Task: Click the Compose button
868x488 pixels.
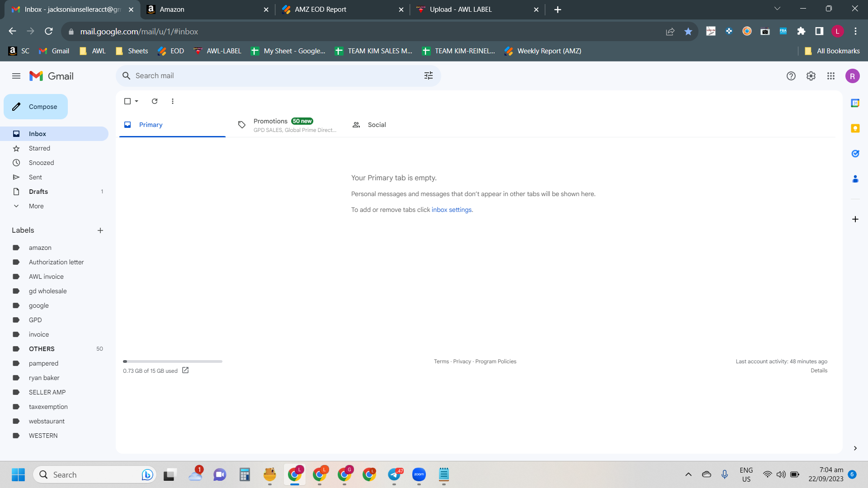Action: point(36,107)
